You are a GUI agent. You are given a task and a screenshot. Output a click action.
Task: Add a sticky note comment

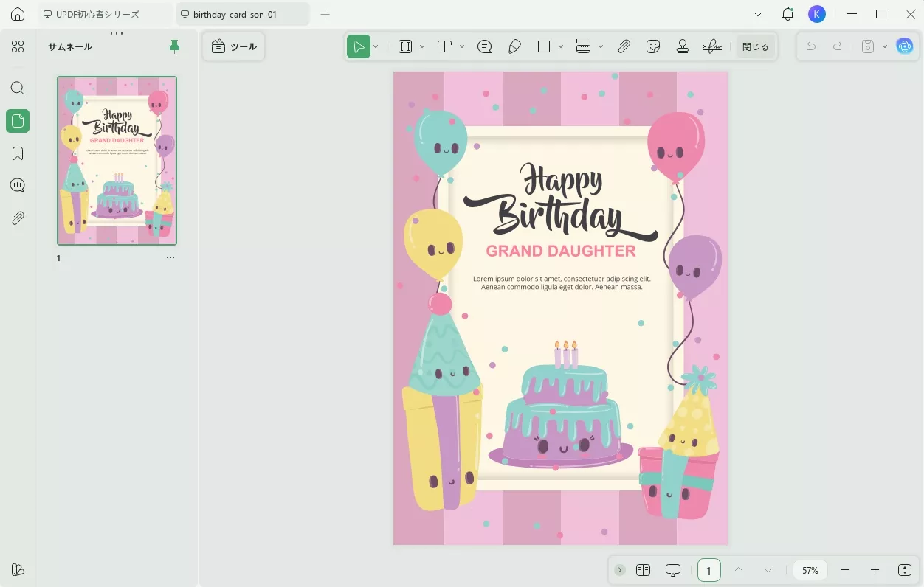pyautogui.click(x=485, y=46)
